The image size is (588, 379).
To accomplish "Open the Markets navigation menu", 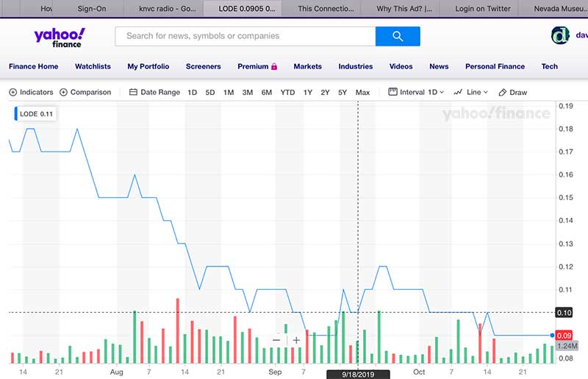I will [307, 66].
